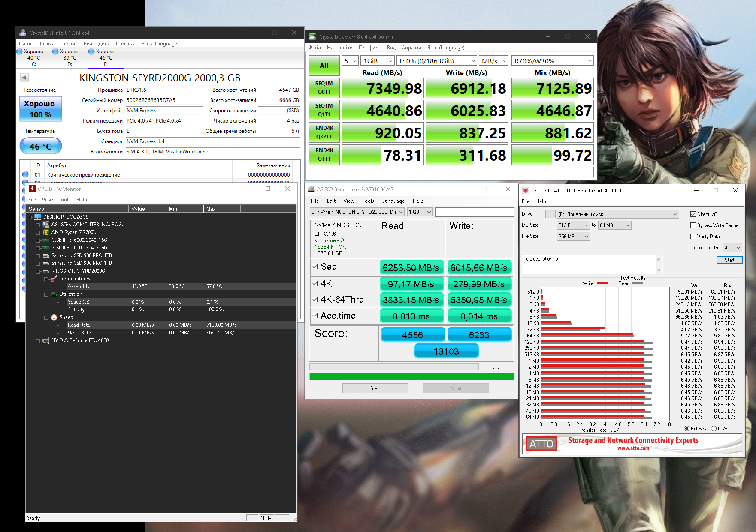
Task: Open the AS SSD 1 GB size dropdown
Action: [x=420, y=212]
